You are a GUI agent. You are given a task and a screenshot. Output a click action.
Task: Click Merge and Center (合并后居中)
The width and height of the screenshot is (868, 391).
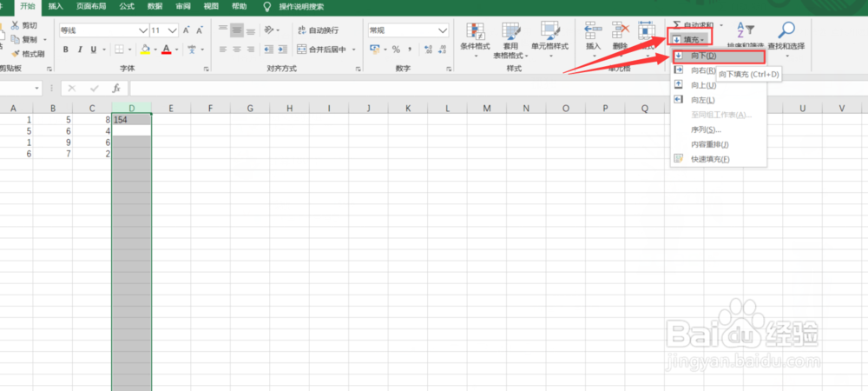[322, 50]
